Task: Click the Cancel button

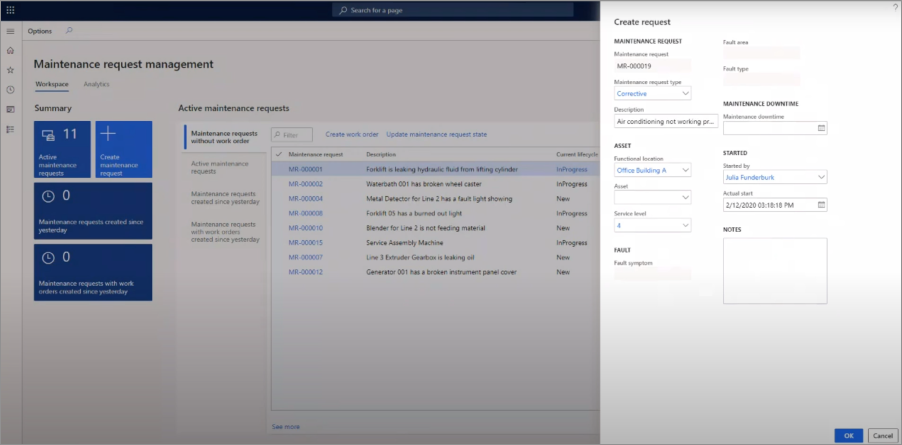Action: (x=883, y=436)
